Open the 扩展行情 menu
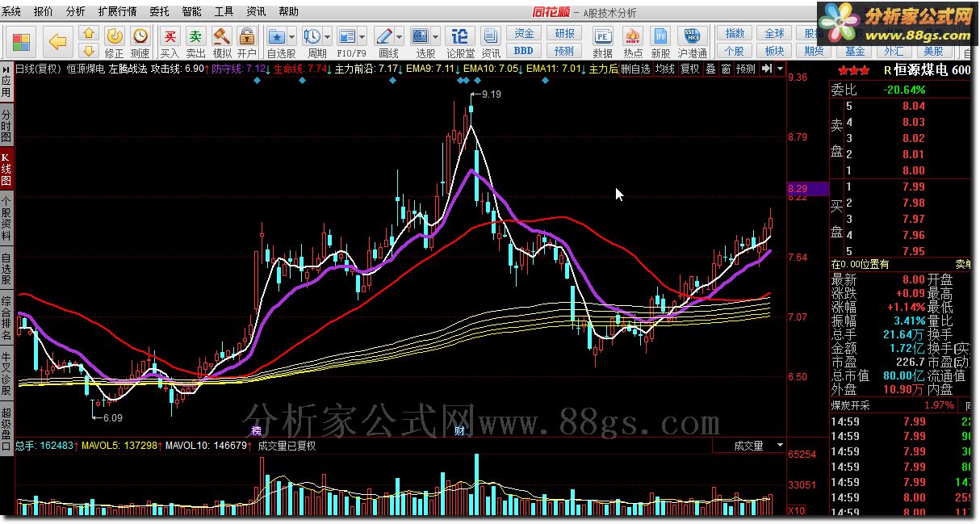980x524 pixels. (x=117, y=12)
